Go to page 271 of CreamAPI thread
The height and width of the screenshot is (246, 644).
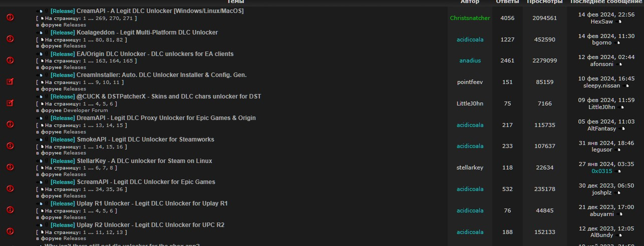127,18
